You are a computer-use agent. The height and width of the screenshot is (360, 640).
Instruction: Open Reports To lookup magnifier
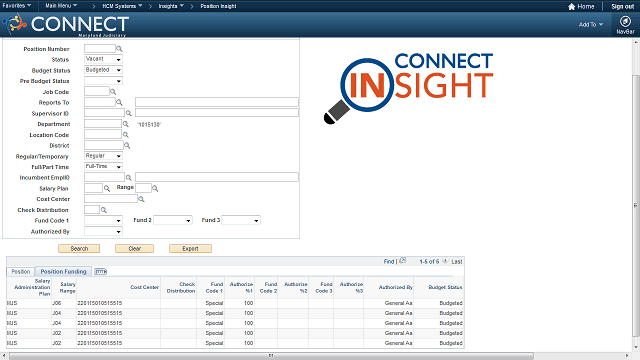[119, 102]
